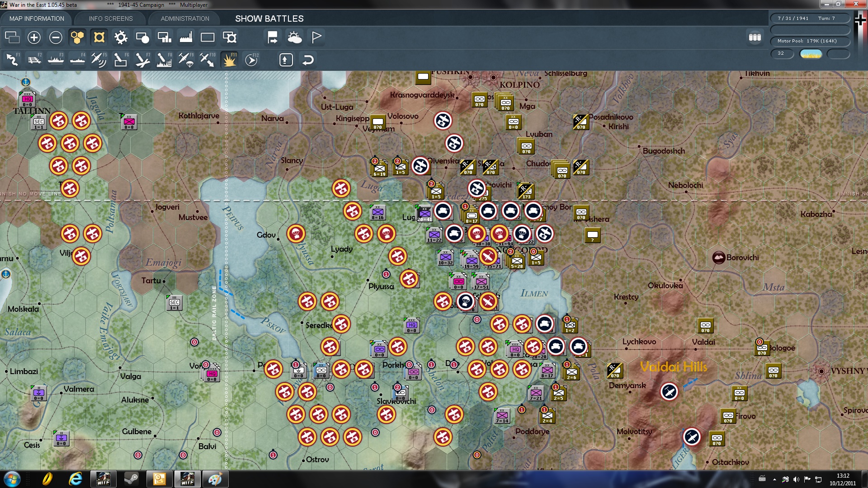Click the volume icon in system tray
Viewport: 868px width, 488px height.
click(x=796, y=479)
